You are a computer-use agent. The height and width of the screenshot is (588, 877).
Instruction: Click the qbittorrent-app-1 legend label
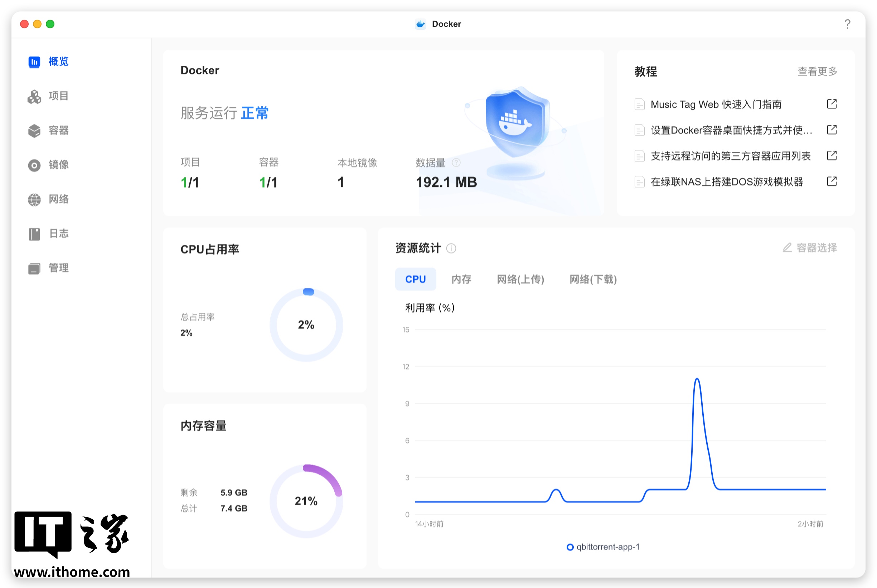click(608, 547)
